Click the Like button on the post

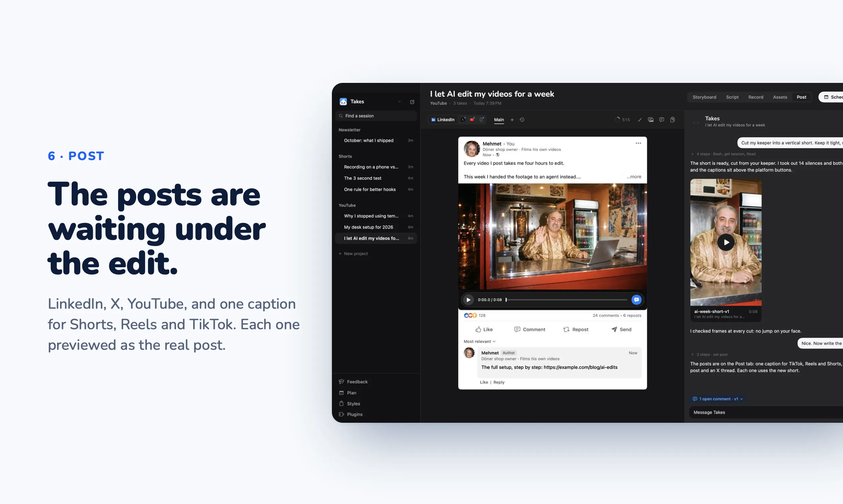(484, 330)
